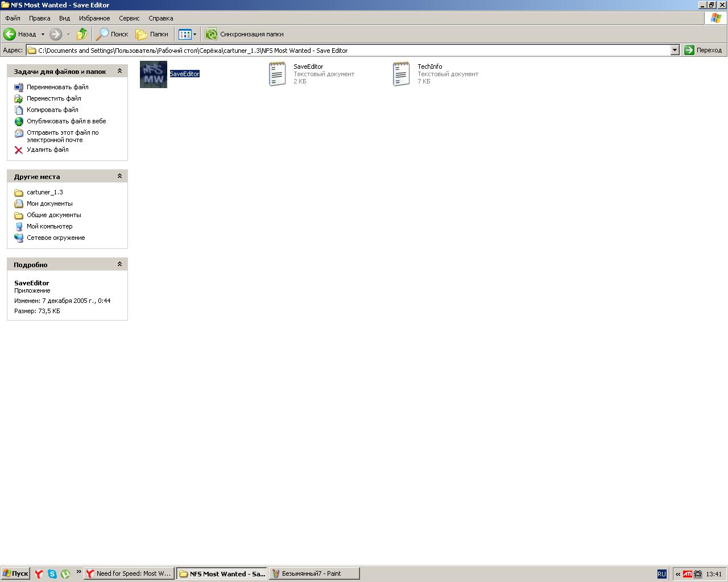
Task: Click inside the address bar path
Action: tap(349, 50)
